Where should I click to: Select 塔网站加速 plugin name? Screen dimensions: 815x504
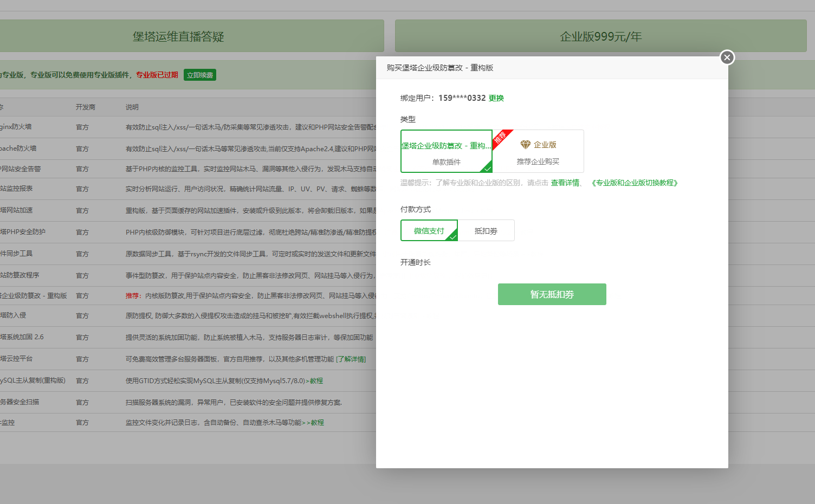tap(16, 210)
